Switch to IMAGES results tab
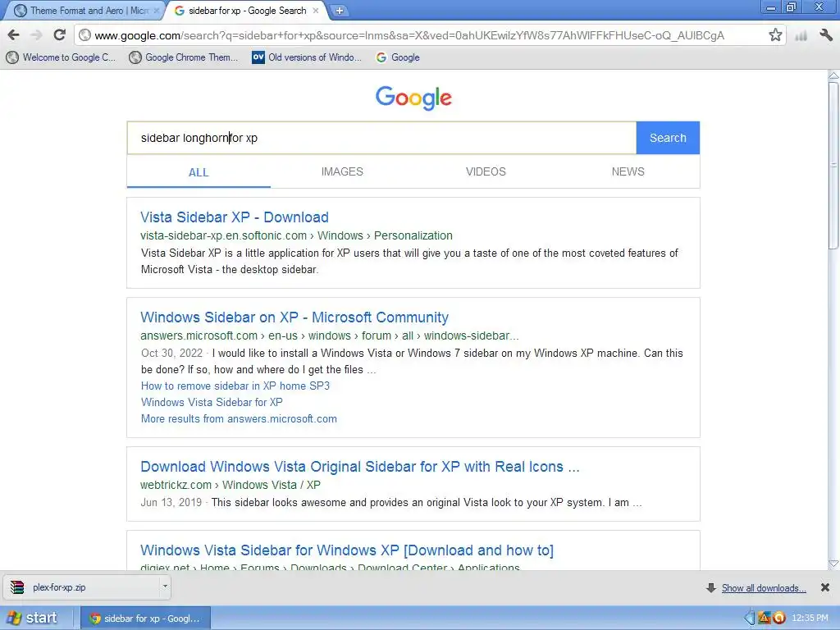This screenshot has width=840, height=630. click(342, 172)
